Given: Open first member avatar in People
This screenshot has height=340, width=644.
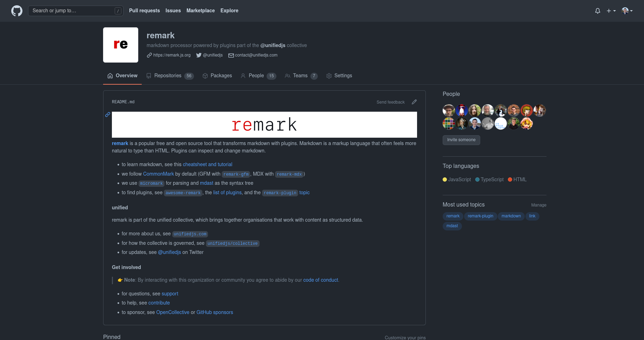Looking at the screenshot, I should 449,111.
